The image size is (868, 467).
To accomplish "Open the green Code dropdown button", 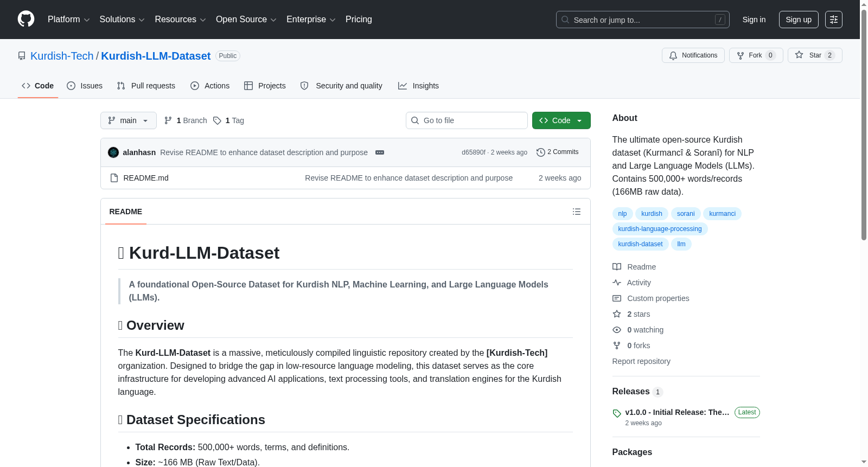I will 561,120.
